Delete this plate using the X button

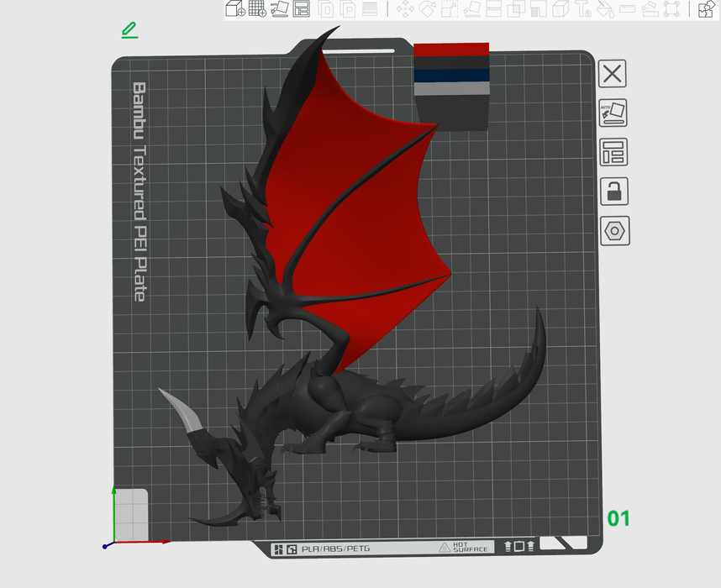tap(613, 74)
